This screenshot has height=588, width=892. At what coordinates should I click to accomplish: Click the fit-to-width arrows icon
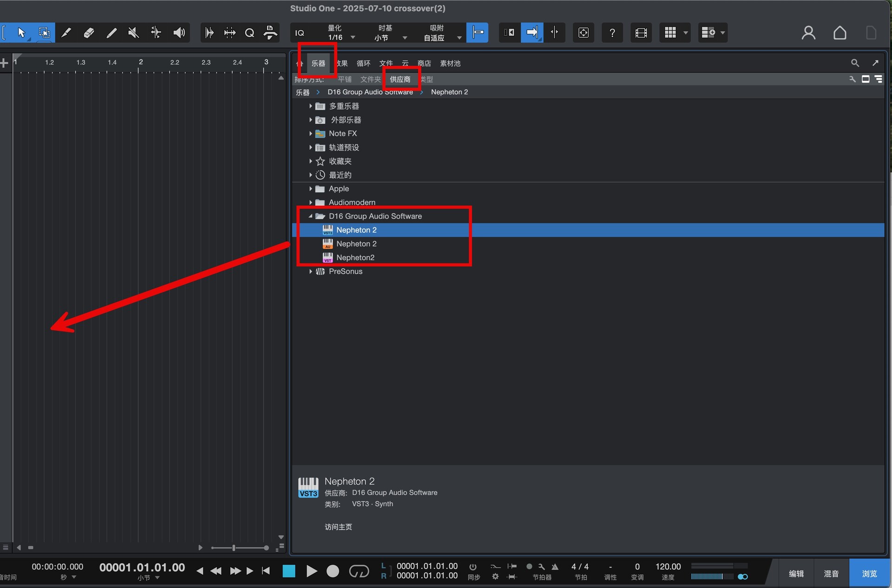coord(230,33)
